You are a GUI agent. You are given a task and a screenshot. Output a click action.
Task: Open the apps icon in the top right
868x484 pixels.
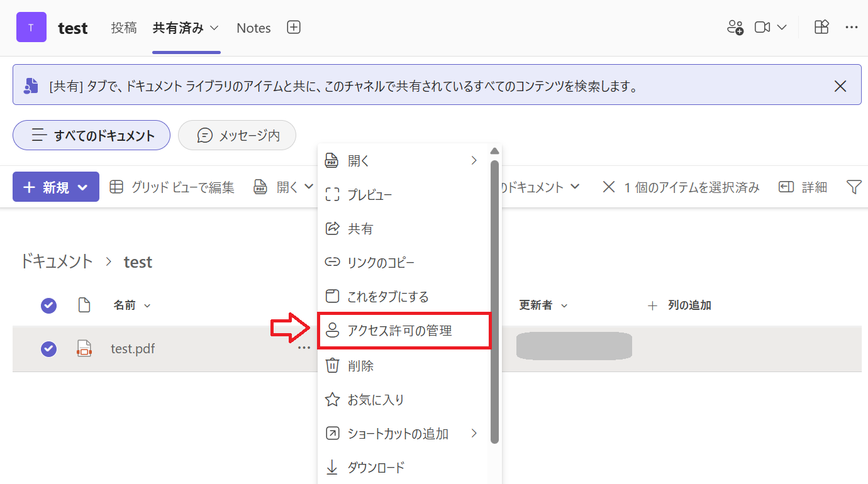[821, 27]
